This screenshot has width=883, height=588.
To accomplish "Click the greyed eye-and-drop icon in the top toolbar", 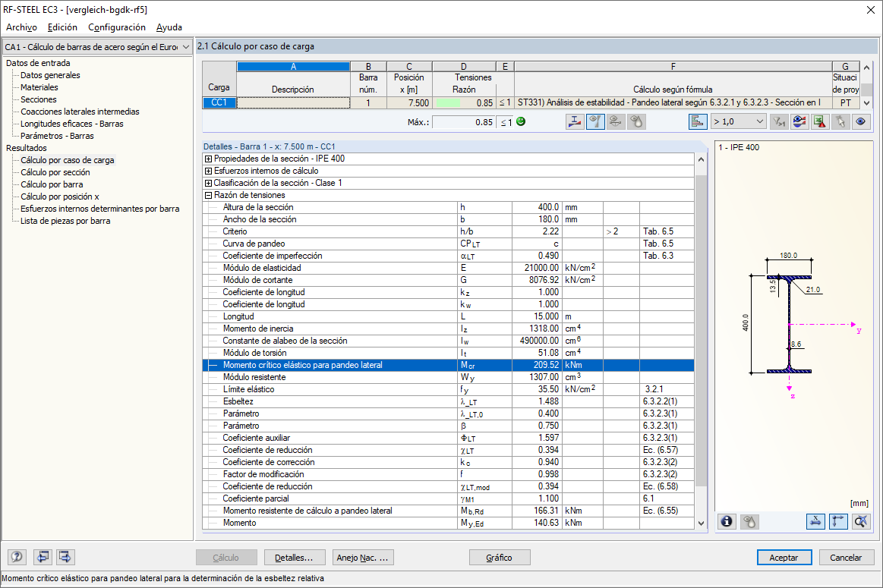I will [636, 121].
